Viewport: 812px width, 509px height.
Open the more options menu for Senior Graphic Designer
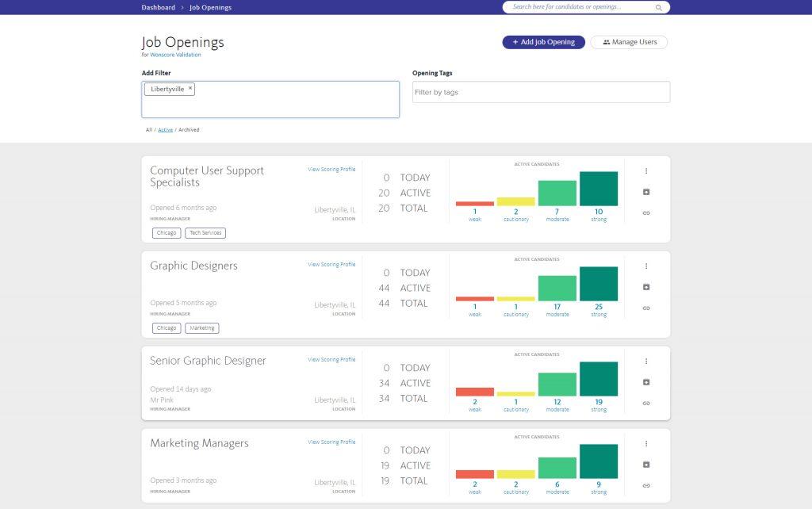646,362
